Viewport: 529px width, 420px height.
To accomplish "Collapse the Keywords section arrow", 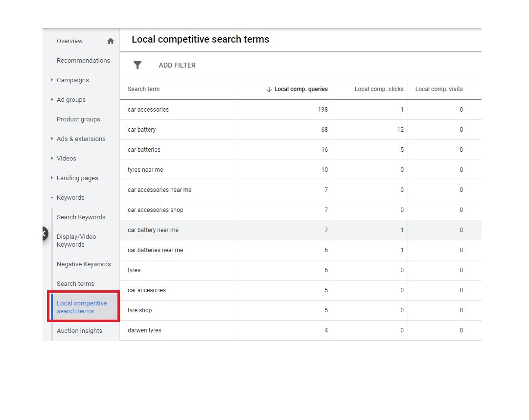I will (52, 197).
